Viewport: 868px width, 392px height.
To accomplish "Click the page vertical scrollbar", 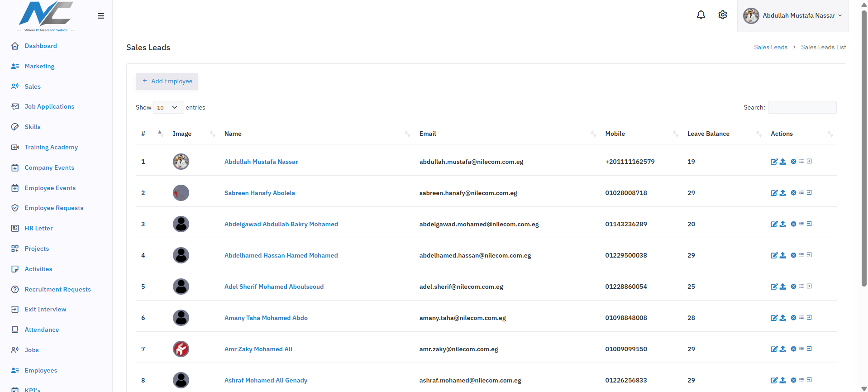I will pos(864,148).
